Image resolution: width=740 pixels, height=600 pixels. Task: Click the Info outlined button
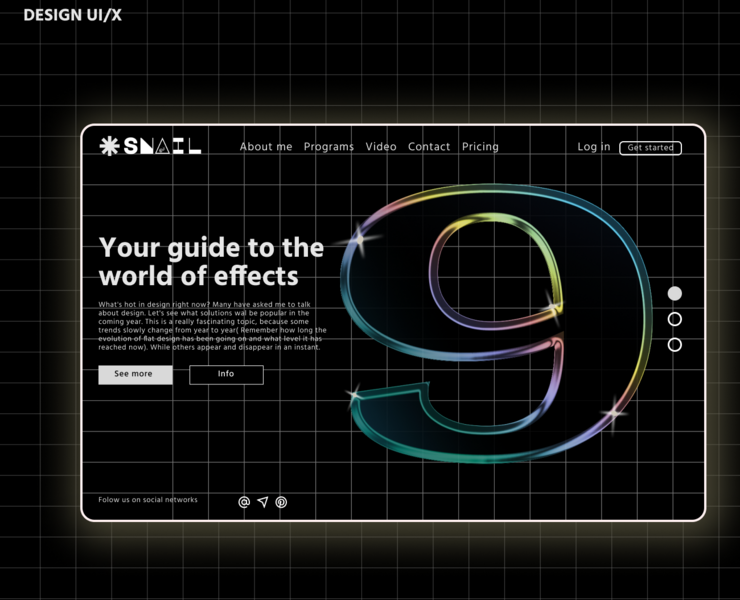pyautogui.click(x=226, y=374)
